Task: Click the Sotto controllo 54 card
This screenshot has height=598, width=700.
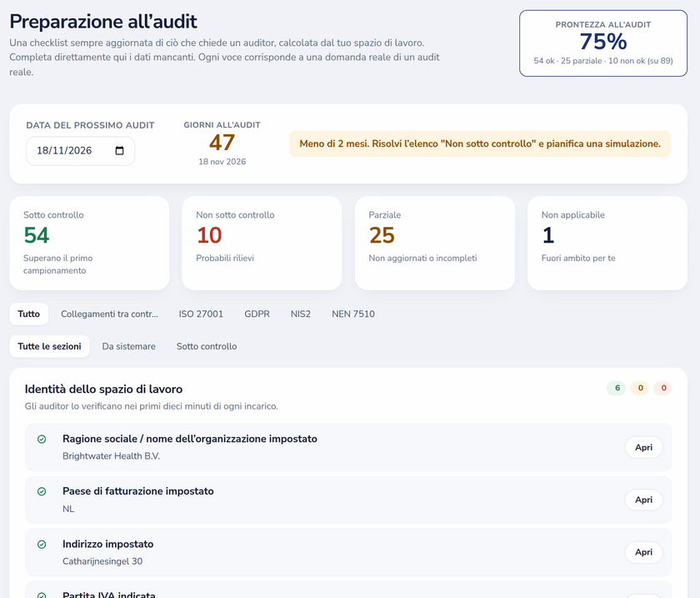Action: pyautogui.click(x=89, y=244)
